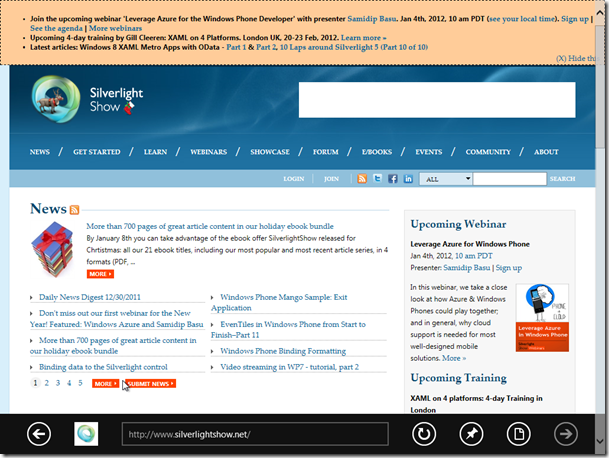Image resolution: width=609 pixels, height=458 pixels.
Task: Open the Twitter icon link
Action: coord(378,179)
